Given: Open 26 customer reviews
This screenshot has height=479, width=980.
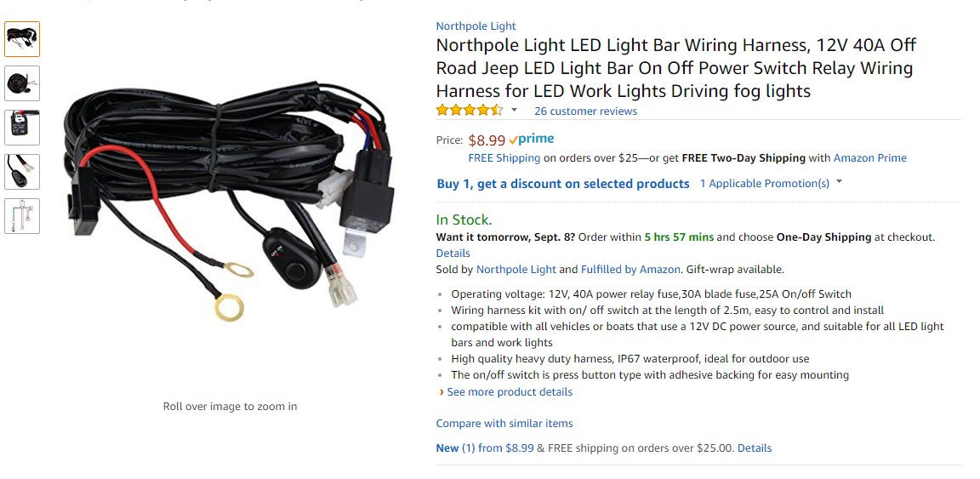Looking at the screenshot, I should click(585, 111).
